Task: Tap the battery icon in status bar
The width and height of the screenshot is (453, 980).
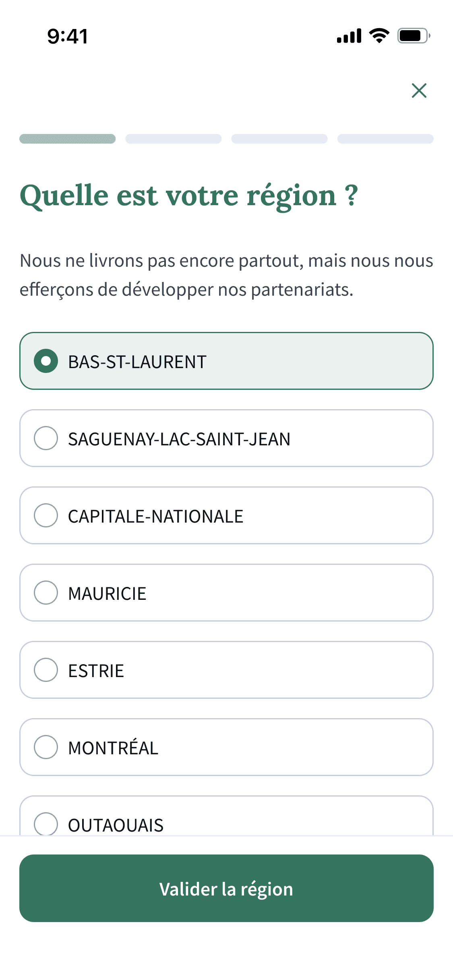Action: pyautogui.click(x=414, y=36)
